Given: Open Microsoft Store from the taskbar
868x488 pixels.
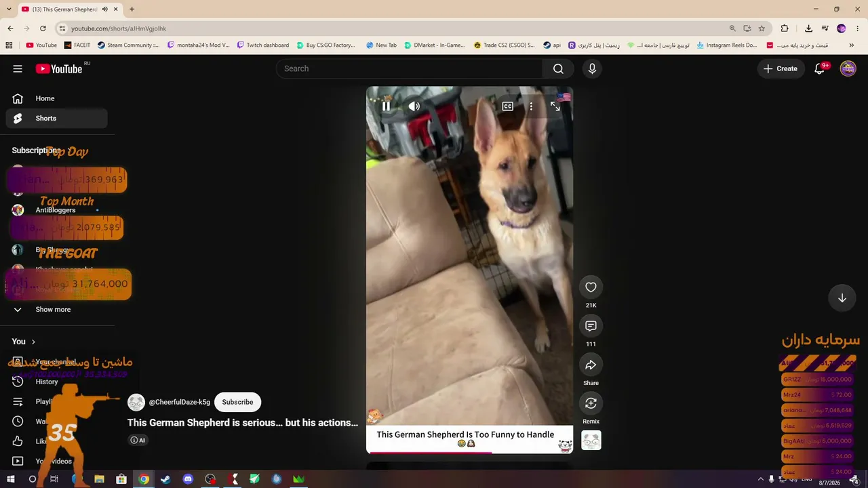Looking at the screenshot, I should [x=121, y=479].
